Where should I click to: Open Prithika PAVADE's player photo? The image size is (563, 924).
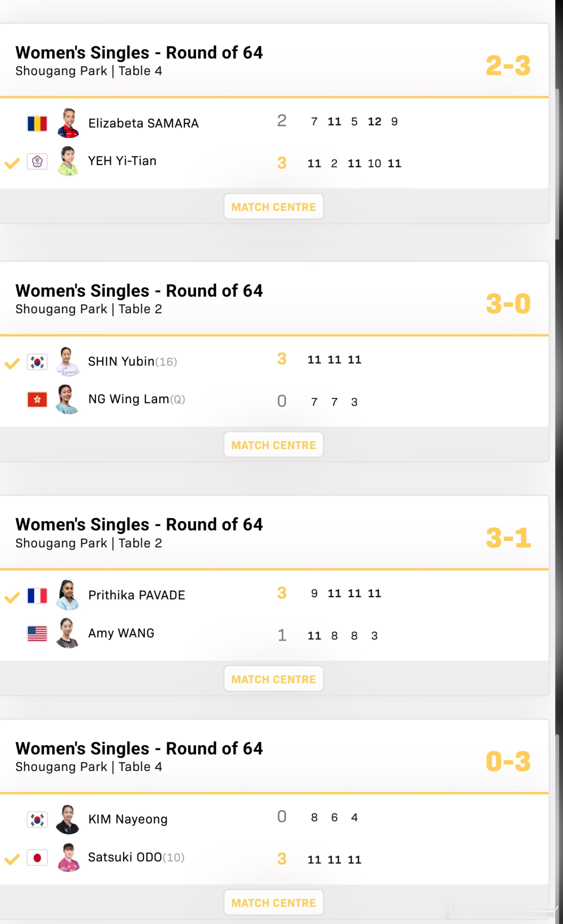point(68,595)
